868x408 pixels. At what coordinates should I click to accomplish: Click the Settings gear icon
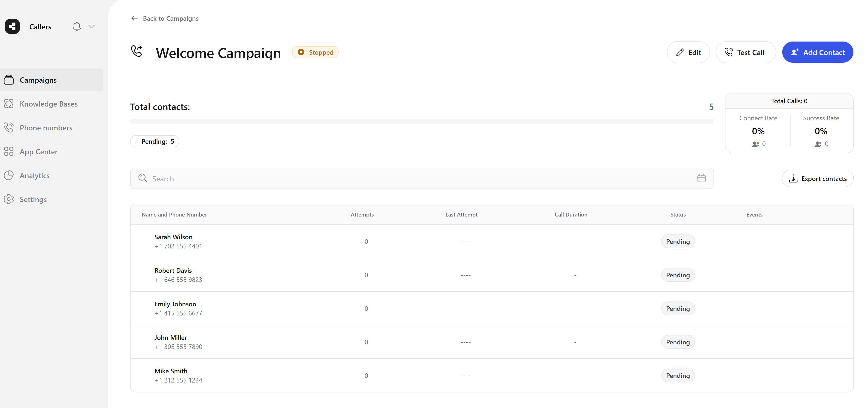tap(9, 199)
